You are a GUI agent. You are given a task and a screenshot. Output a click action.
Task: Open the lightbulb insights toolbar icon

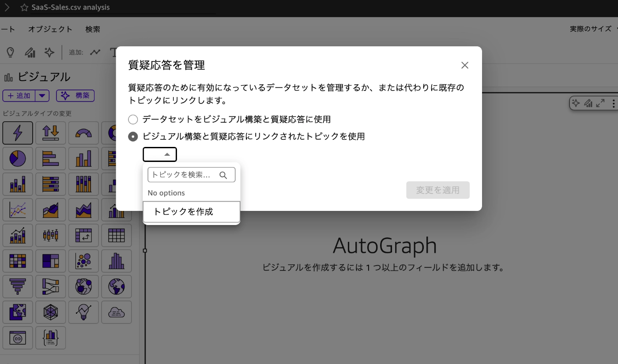(10, 52)
